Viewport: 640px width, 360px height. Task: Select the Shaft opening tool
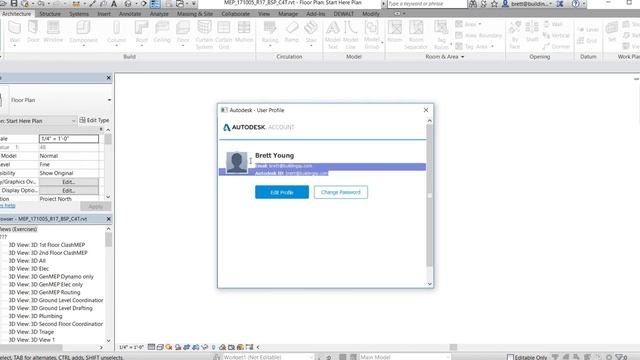pos(532,32)
